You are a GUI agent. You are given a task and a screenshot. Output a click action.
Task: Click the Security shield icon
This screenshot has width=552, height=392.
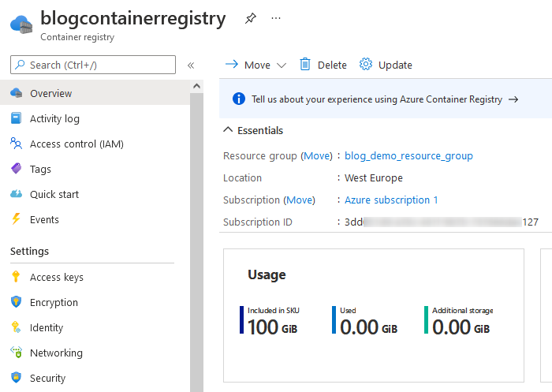tap(17, 377)
